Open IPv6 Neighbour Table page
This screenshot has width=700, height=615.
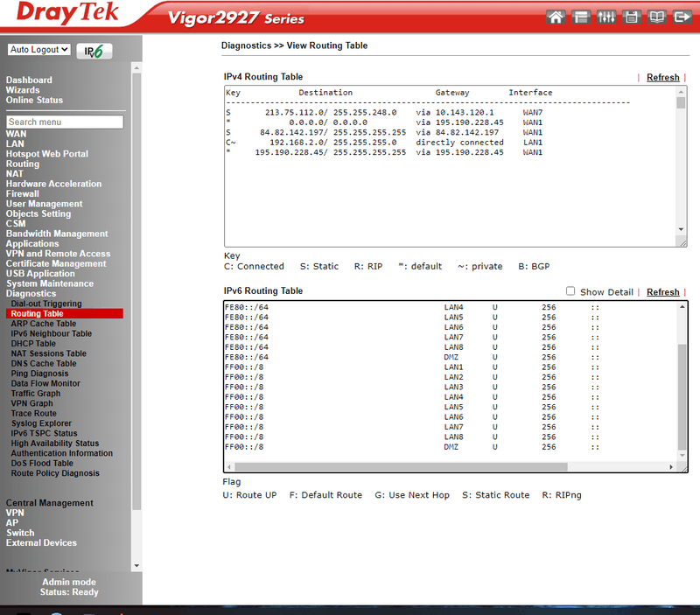pos(52,333)
